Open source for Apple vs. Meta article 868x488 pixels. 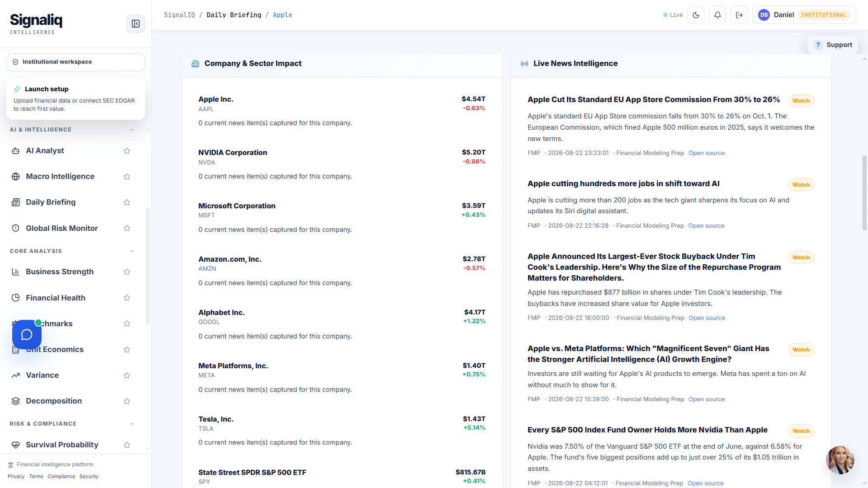[707, 399]
